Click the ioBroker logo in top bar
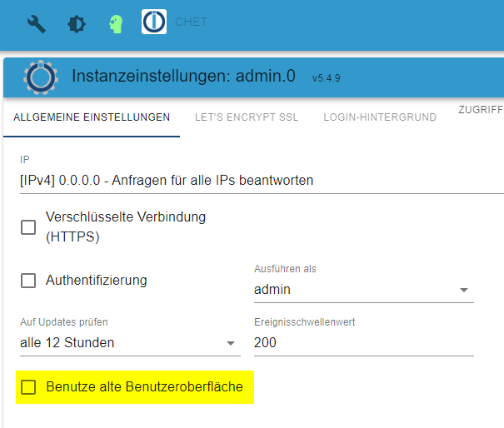Viewport: 504px width, 428px height. 154,22
